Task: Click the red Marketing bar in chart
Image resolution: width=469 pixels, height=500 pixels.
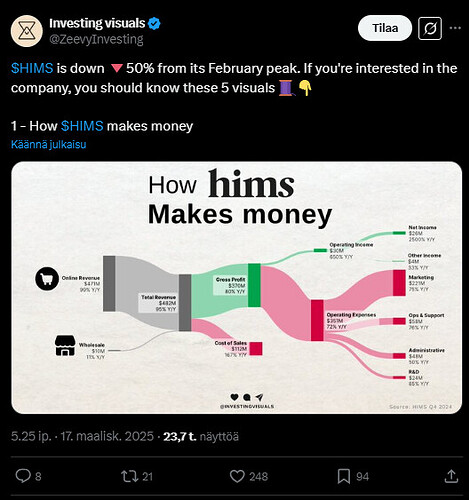Action: (399, 283)
